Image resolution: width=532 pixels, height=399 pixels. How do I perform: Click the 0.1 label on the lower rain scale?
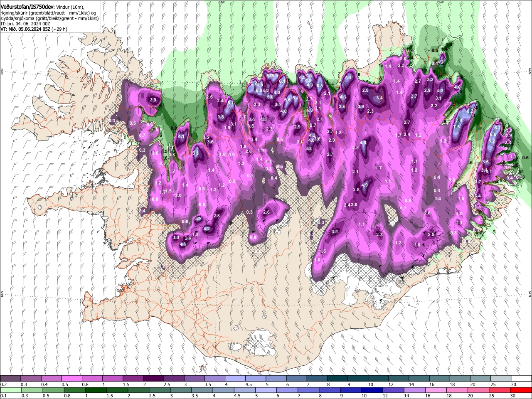point(4,396)
